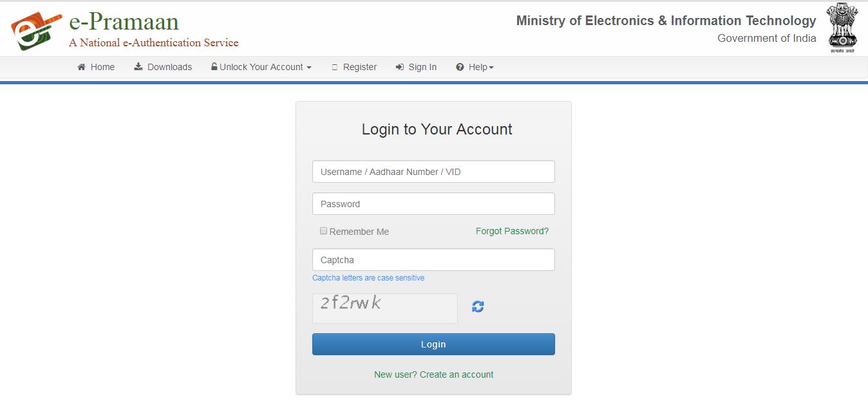Enable the Remember Me checkbox
This screenshot has width=868, height=406.
coord(324,231)
